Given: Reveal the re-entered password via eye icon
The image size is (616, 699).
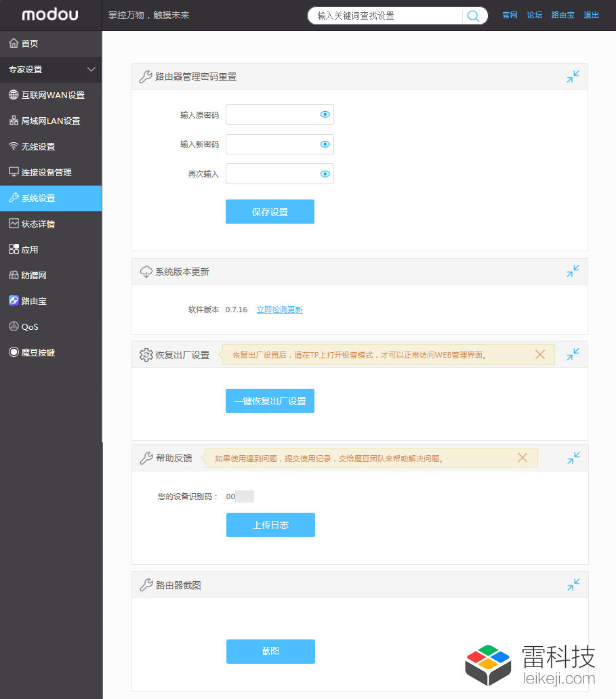Looking at the screenshot, I should (x=325, y=174).
